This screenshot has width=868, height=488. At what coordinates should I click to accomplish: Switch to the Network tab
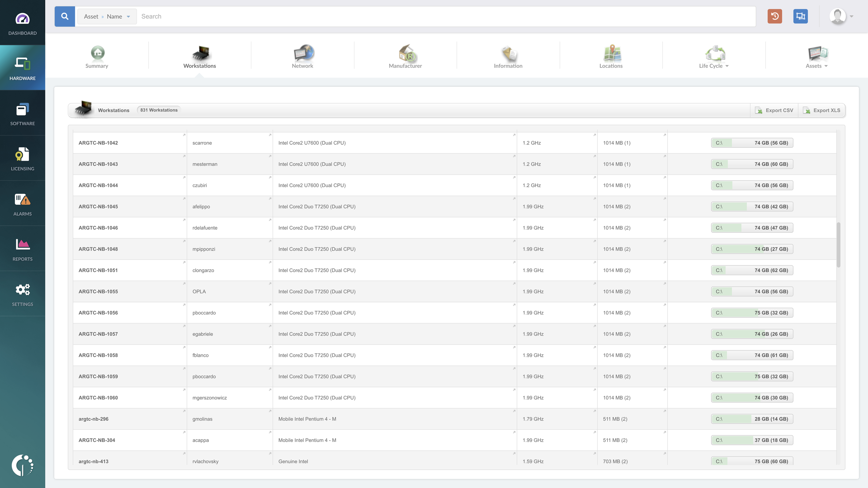tap(302, 56)
